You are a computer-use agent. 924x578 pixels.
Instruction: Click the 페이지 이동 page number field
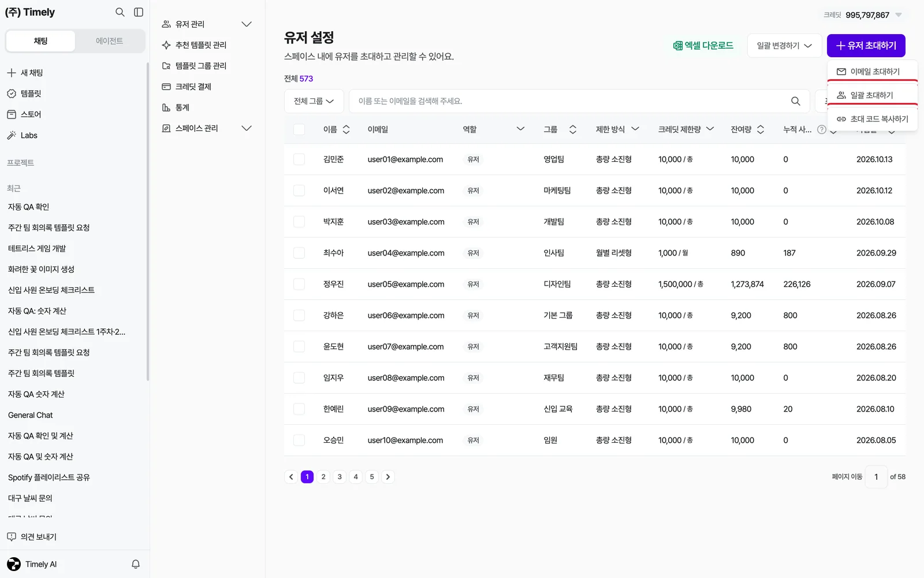[876, 477]
